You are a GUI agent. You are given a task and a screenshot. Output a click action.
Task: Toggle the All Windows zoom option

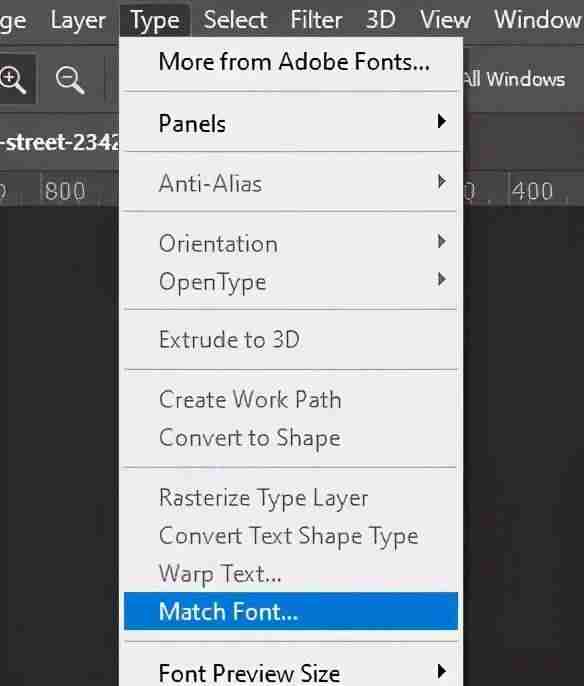(x=514, y=80)
